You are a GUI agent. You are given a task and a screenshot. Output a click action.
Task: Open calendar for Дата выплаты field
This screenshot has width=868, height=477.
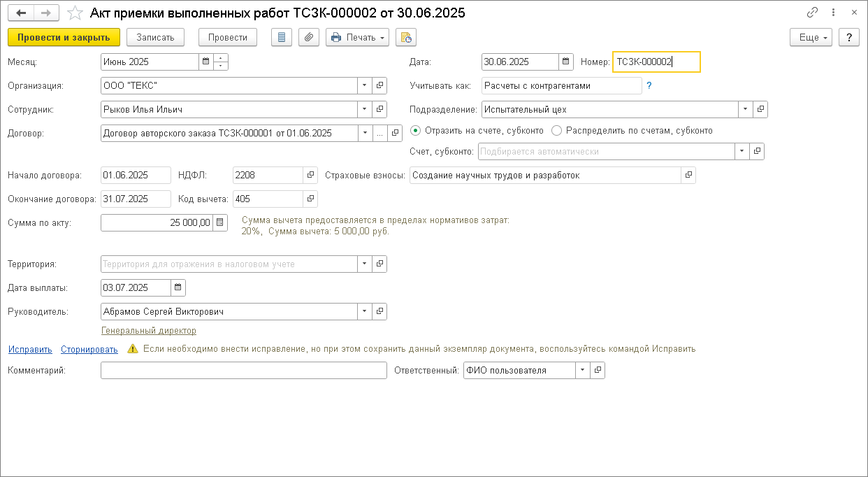178,287
